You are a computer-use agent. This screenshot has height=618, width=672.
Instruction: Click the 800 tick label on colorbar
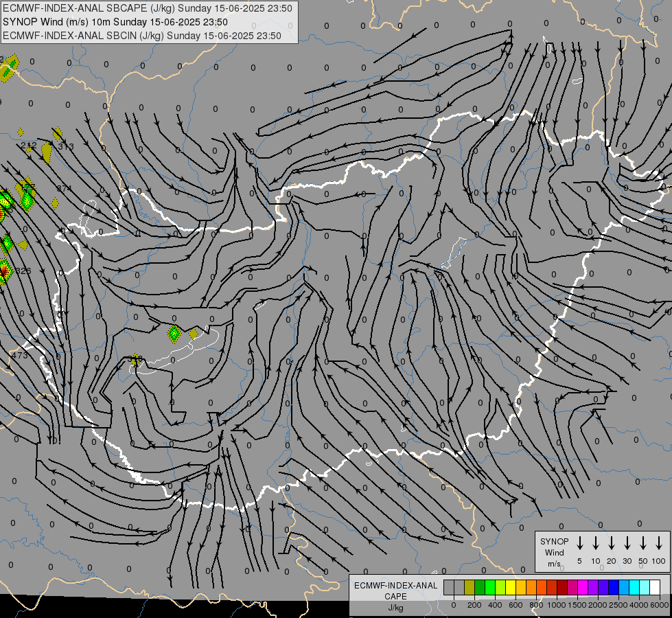tap(536, 605)
